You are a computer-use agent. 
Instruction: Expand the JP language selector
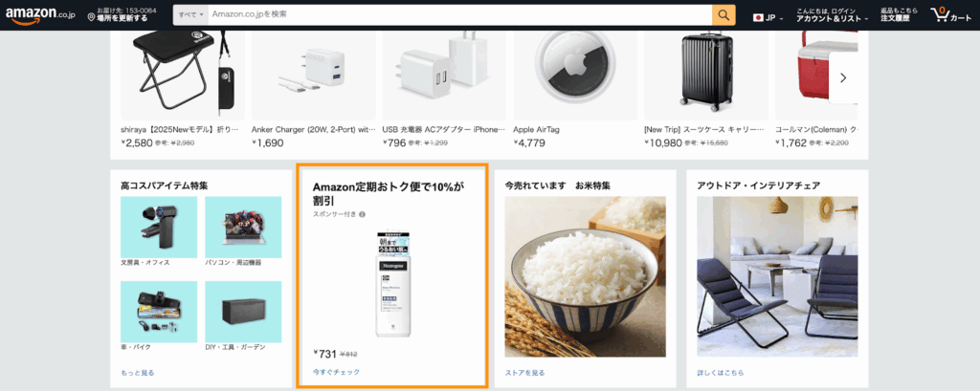point(768,17)
